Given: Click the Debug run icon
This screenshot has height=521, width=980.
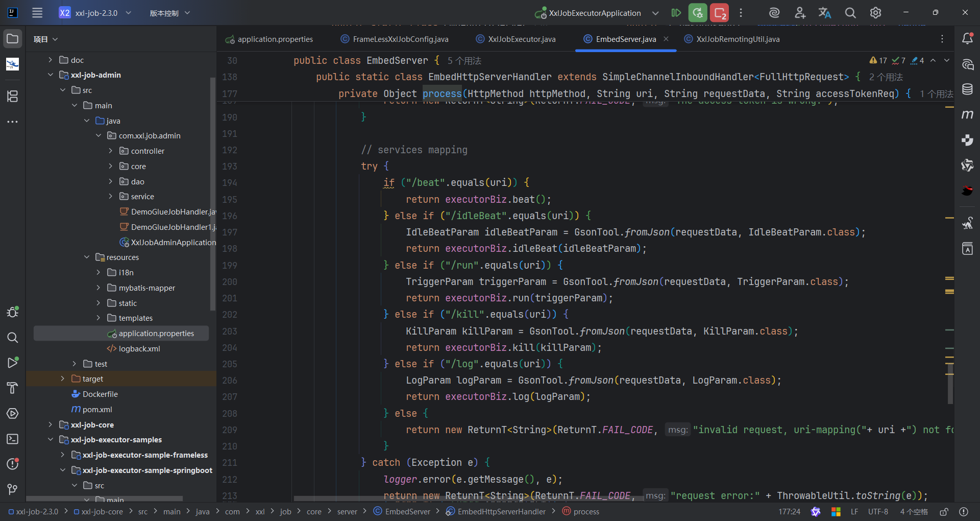Looking at the screenshot, I should tap(676, 13).
